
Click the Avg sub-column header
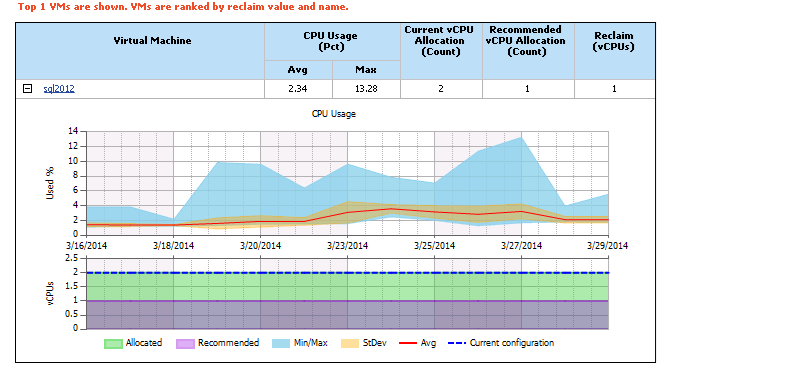[x=298, y=70]
